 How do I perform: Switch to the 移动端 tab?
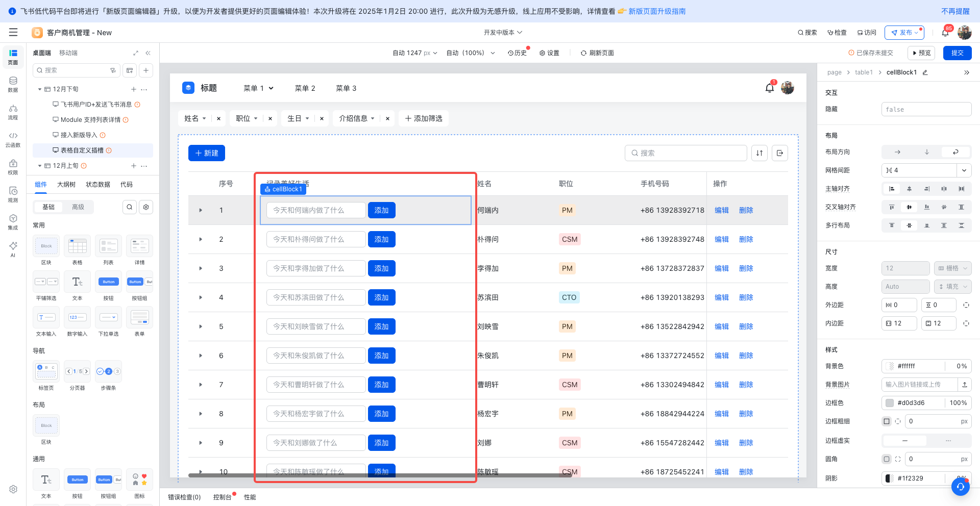pyautogui.click(x=68, y=53)
